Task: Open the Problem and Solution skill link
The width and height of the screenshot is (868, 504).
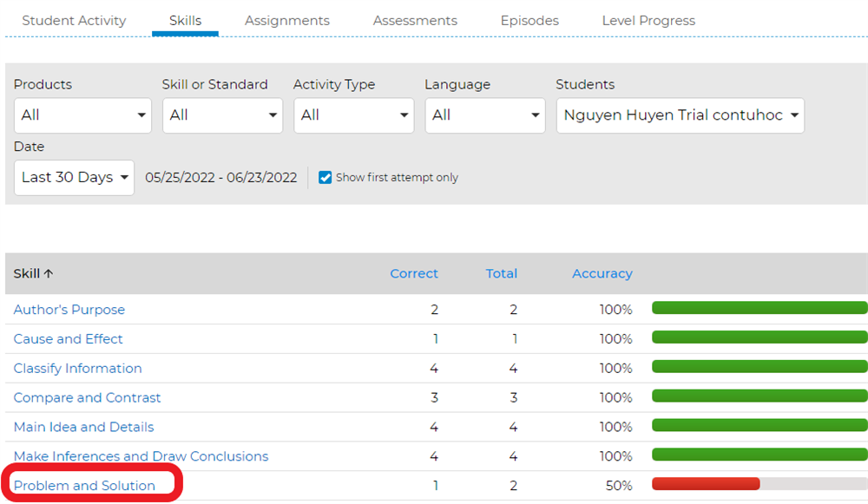Action: tap(84, 486)
